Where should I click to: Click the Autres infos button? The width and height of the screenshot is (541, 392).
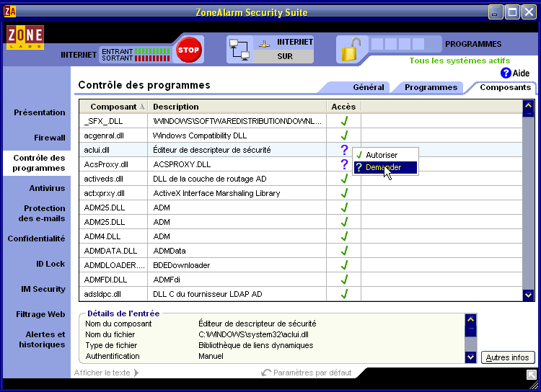click(x=508, y=357)
